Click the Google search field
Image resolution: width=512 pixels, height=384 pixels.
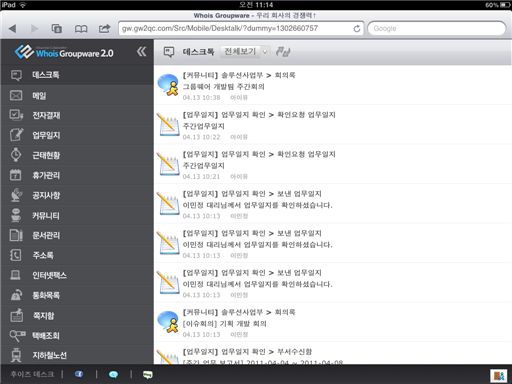tap(436, 28)
